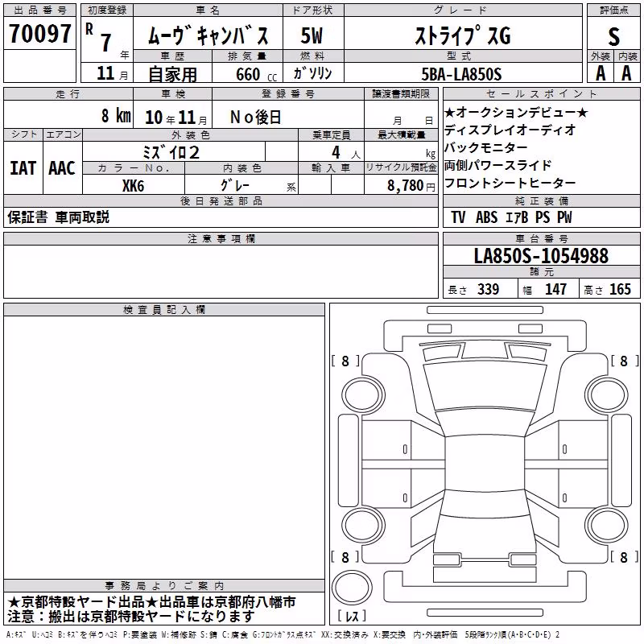This screenshot has height=644, width=644.
Task: Click the ★京都特設ヤード出品★ notice line
Action: coord(151,602)
